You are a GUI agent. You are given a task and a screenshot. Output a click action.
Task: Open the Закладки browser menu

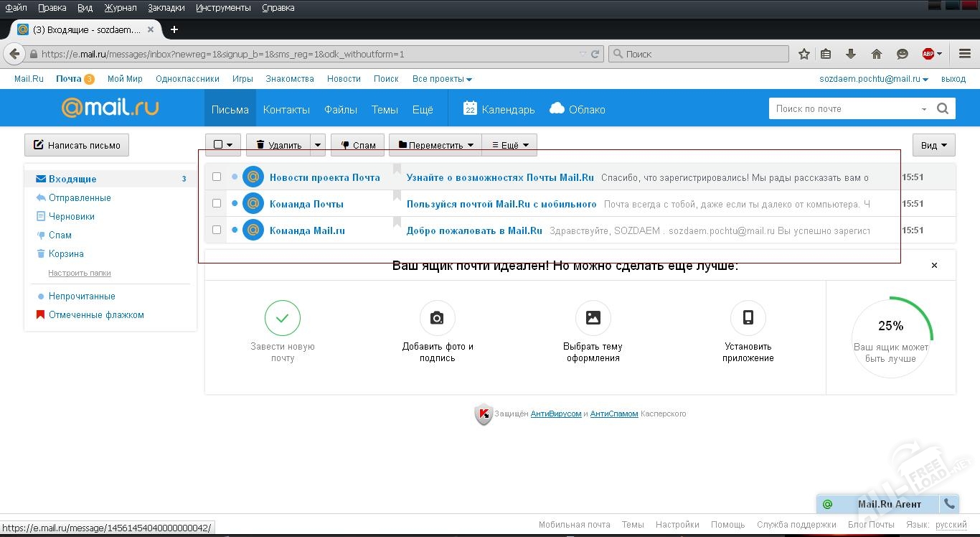click(x=166, y=8)
